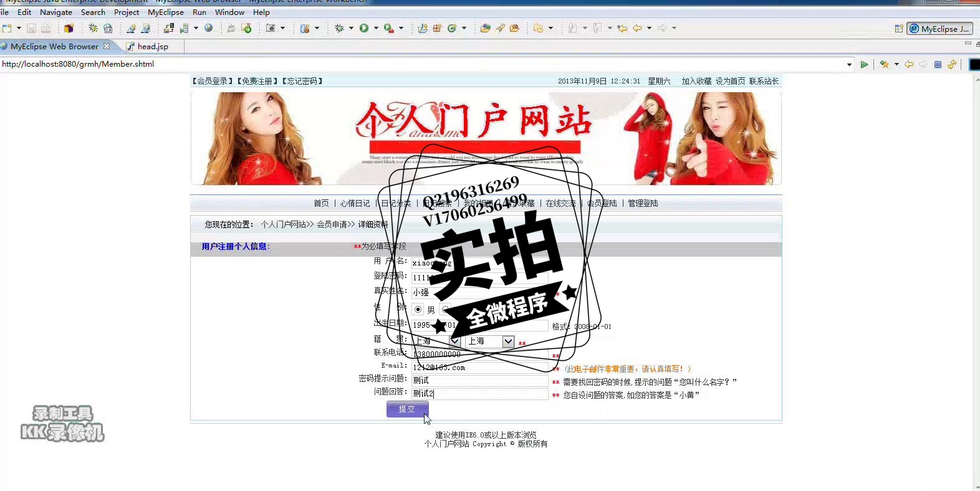Screen dimensions: 980x491
Task: Click the Run External Tools icon
Action: coord(388,28)
